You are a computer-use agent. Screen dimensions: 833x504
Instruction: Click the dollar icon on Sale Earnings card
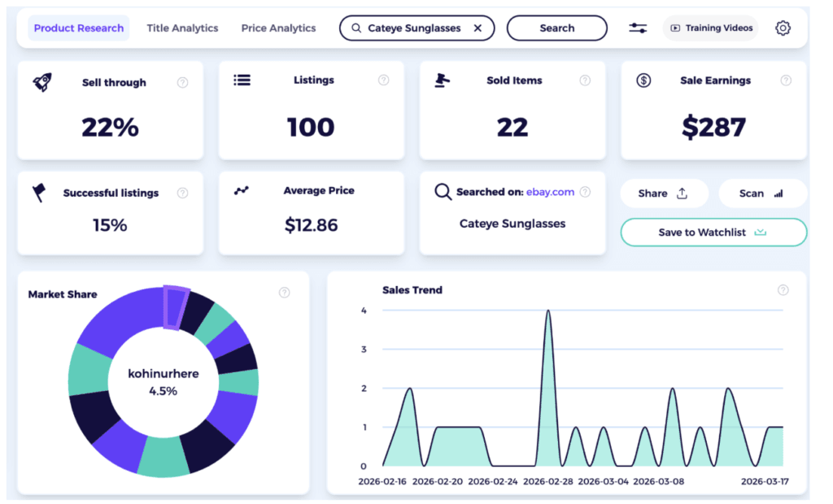[x=645, y=80]
